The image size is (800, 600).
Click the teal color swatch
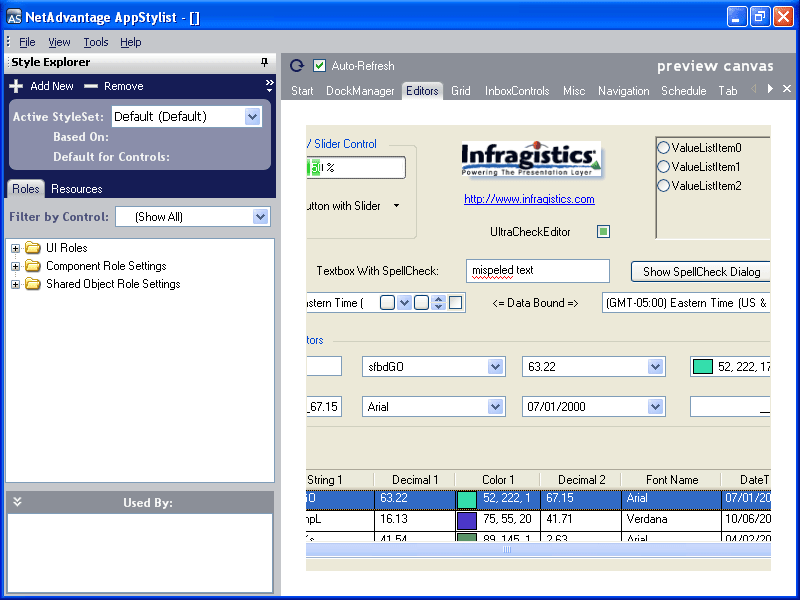702,366
